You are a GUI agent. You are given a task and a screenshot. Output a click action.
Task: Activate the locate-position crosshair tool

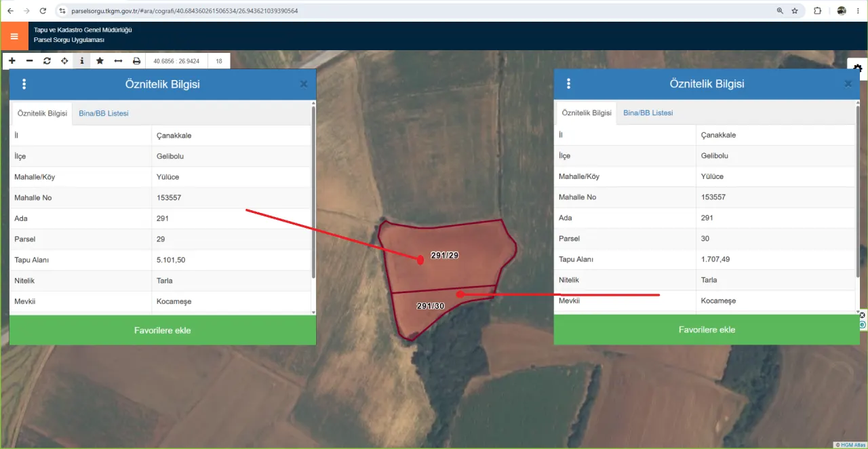(64, 61)
